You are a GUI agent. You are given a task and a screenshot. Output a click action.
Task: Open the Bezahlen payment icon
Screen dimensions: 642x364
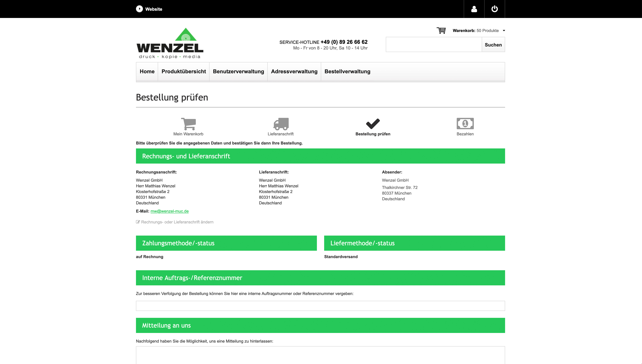465,123
